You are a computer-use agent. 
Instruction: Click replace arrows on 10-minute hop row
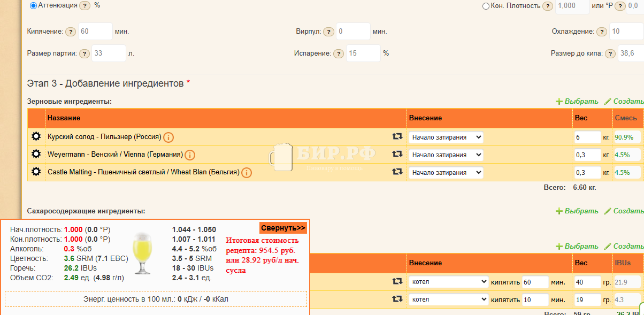[x=397, y=299]
